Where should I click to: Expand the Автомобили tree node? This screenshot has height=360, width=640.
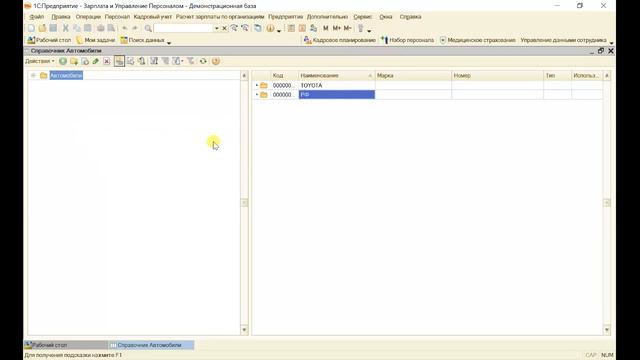pos(33,76)
